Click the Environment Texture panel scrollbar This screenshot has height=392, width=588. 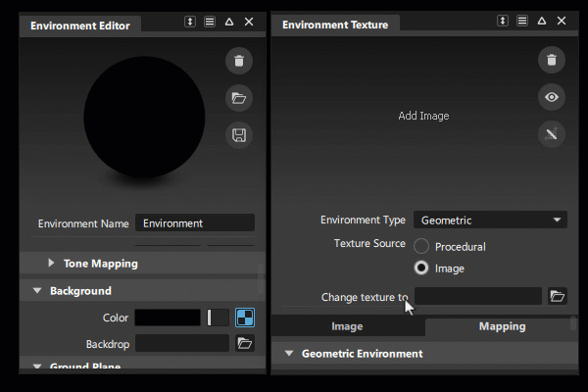pyautogui.click(x=573, y=323)
